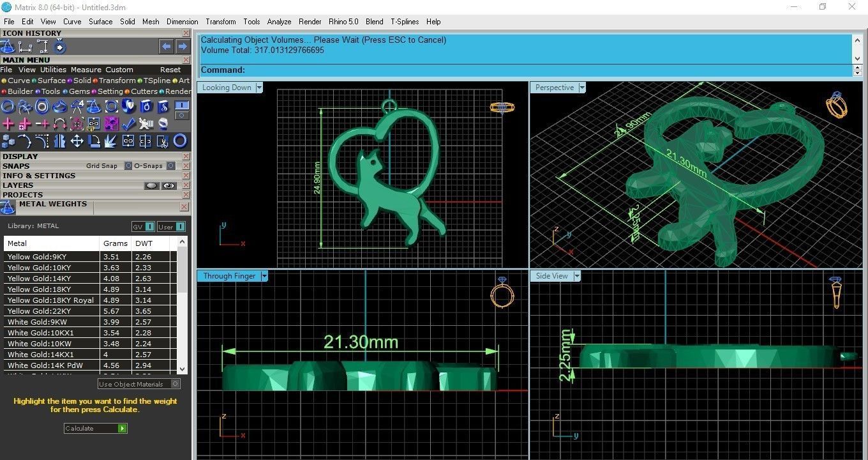Open Utilities in the Main Menu panel
Image resolution: width=868 pixels, height=460 pixels.
tap(53, 70)
